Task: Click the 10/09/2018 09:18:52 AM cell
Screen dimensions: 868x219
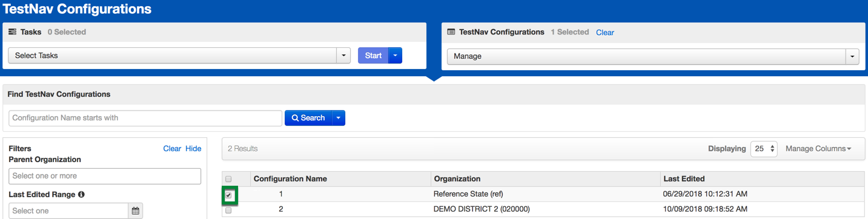Action: (x=705, y=209)
